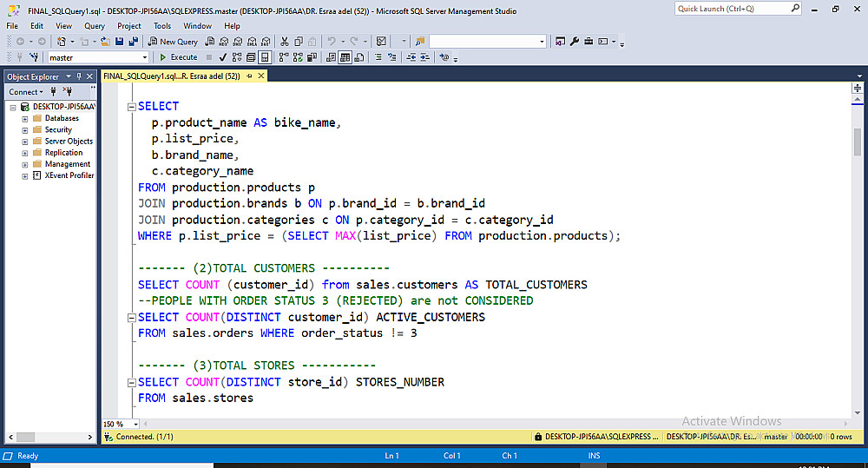Switch to Results to Grid mode
The height and width of the screenshot is (468, 868).
[x=345, y=57]
